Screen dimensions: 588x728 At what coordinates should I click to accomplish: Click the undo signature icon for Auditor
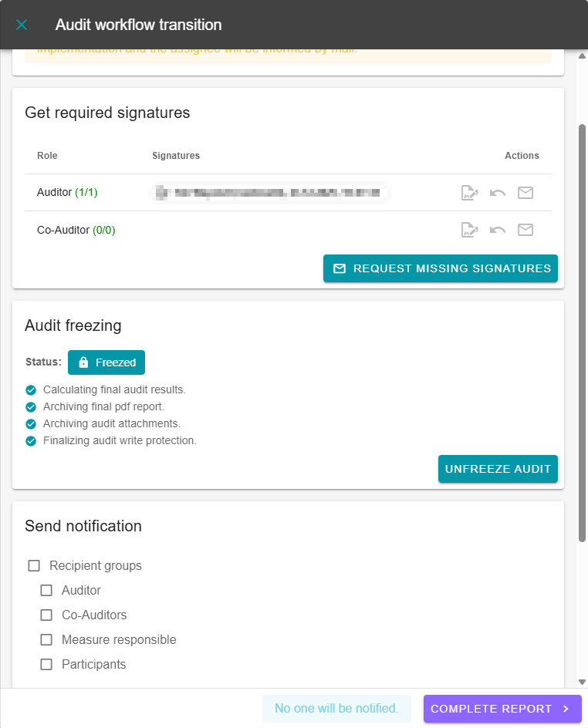tap(498, 193)
